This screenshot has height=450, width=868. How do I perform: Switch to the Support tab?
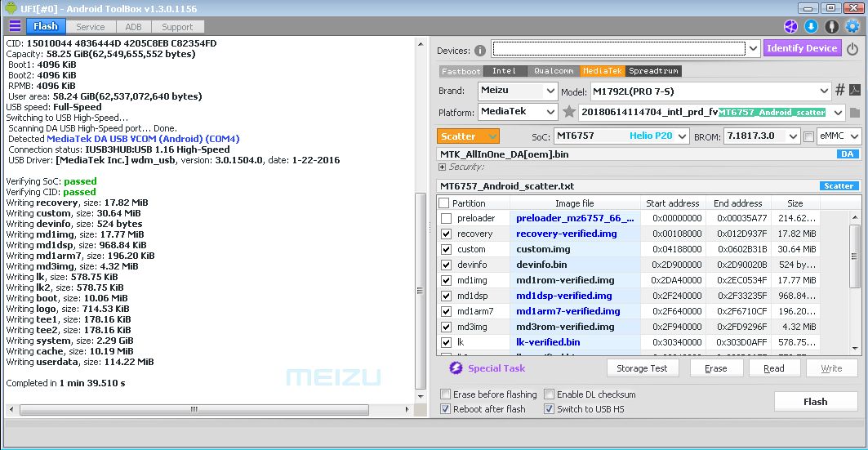point(177,27)
